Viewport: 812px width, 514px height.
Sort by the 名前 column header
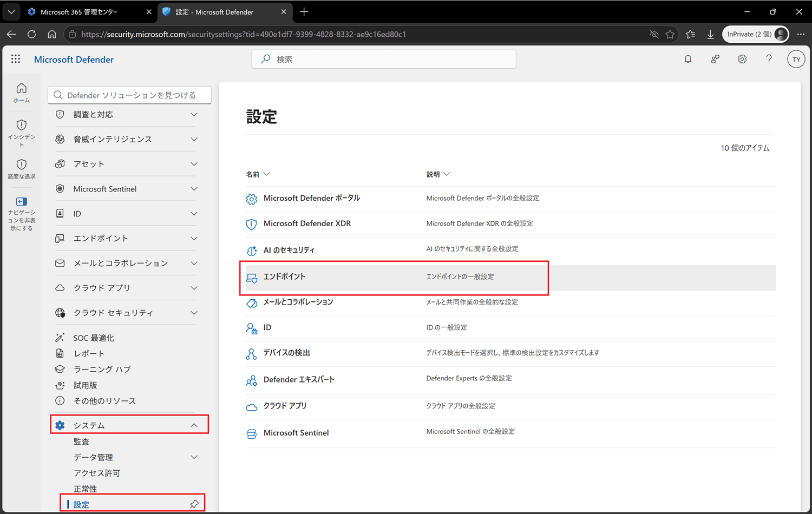pos(258,174)
